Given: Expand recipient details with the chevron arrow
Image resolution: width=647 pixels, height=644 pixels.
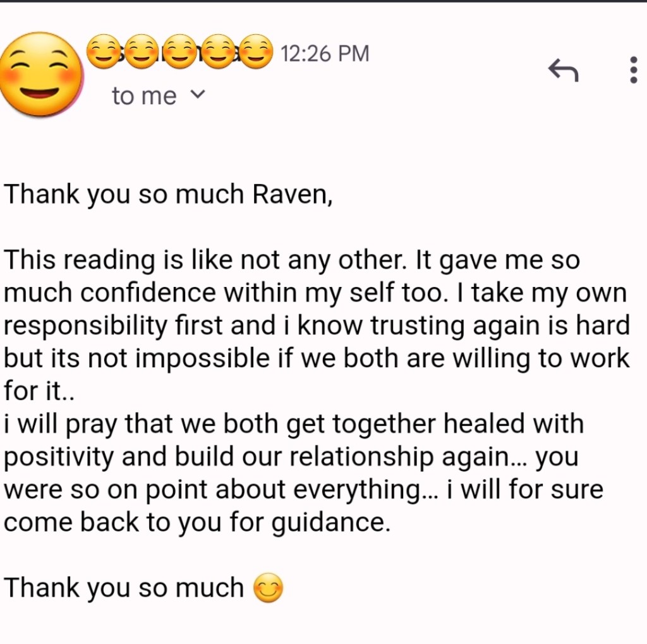Looking at the screenshot, I should (x=198, y=95).
